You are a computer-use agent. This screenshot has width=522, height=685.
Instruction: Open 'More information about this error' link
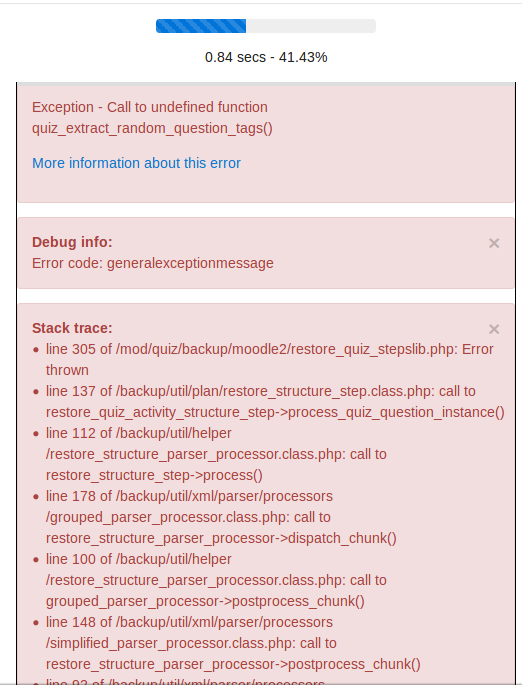(x=136, y=163)
